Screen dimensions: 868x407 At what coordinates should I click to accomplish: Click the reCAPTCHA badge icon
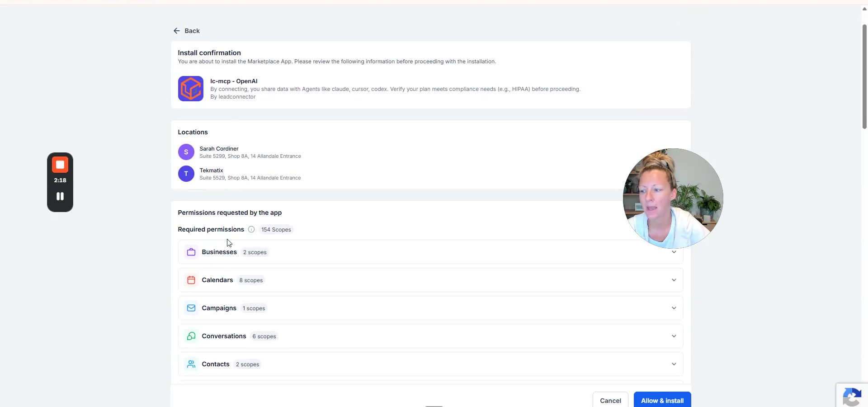(852, 397)
